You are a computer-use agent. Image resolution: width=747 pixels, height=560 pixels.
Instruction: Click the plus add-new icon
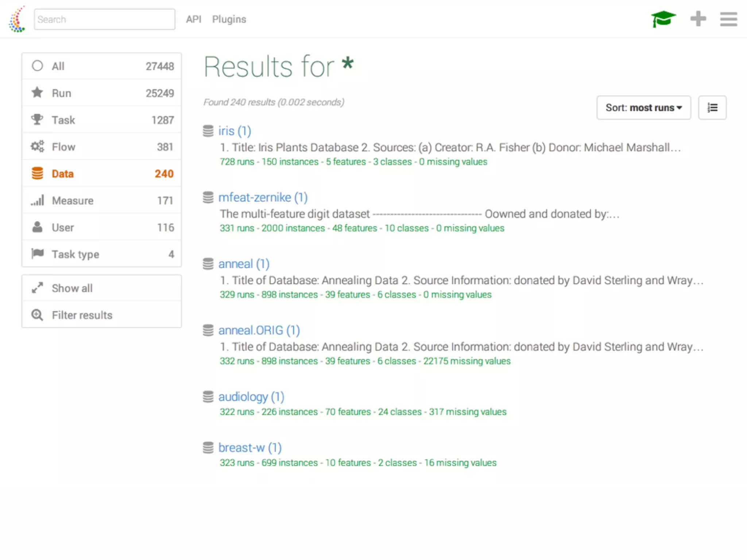coord(698,19)
